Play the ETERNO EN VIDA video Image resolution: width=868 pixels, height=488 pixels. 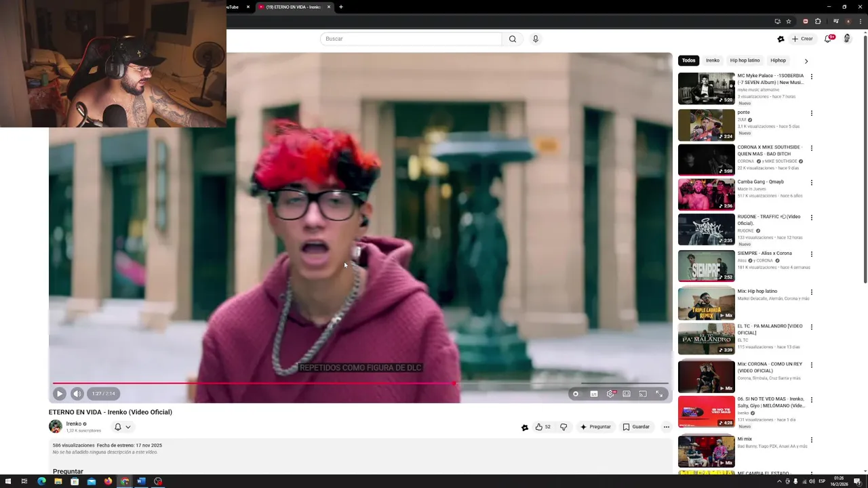coord(60,394)
